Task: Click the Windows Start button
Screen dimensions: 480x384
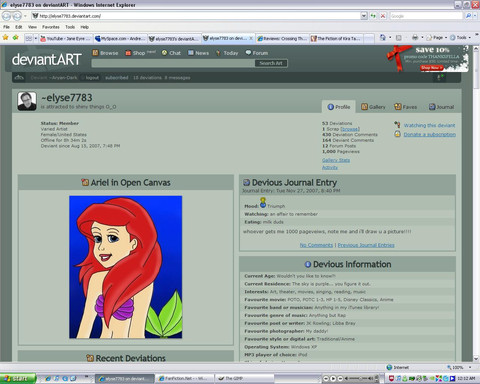Action: (x=17, y=379)
